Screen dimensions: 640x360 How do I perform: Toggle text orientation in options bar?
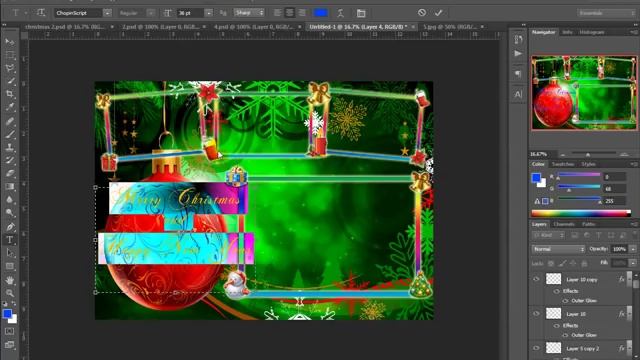[x=41, y=13]
